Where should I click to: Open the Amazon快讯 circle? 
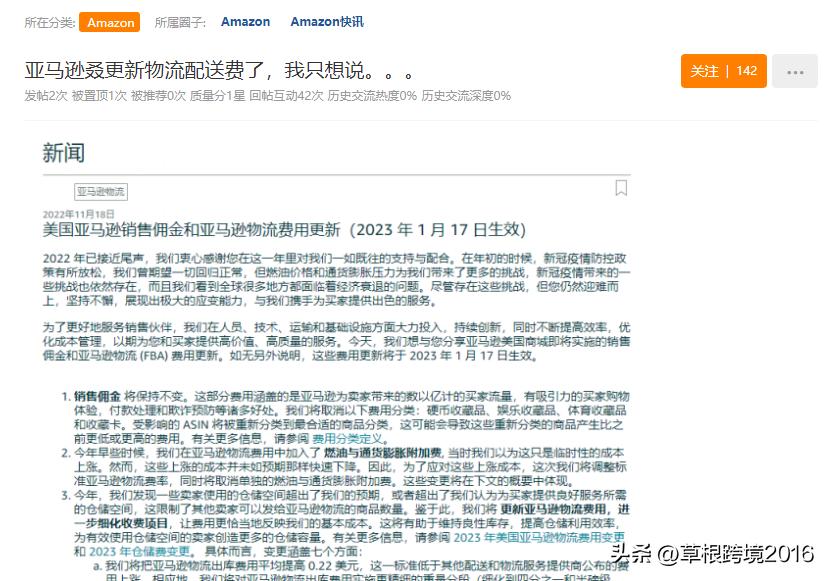326,21
